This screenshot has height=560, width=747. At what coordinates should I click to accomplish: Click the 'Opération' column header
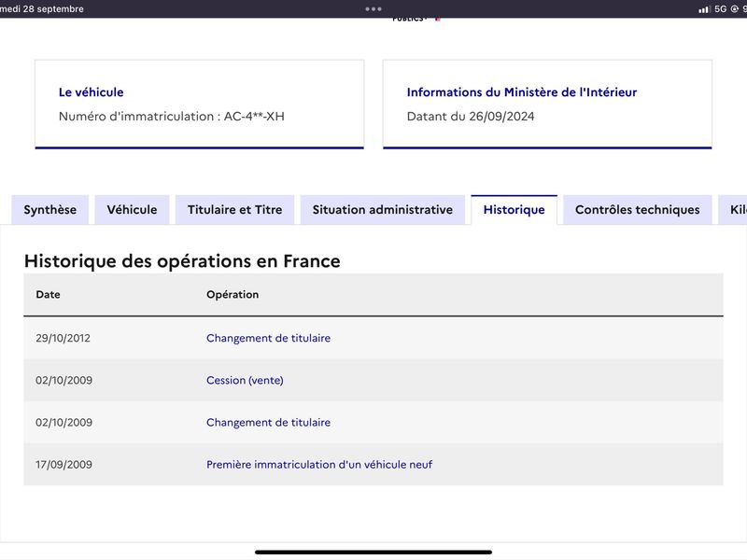point(233,294)
